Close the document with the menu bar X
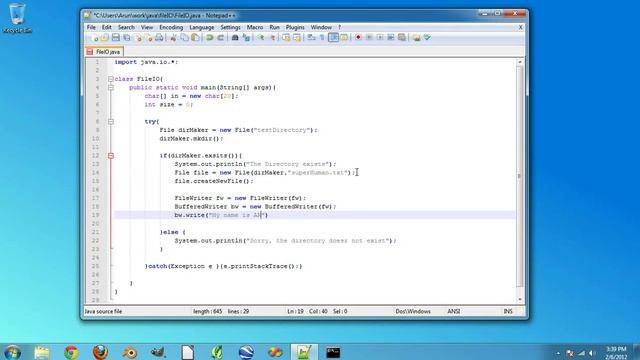 pos(520,27)
